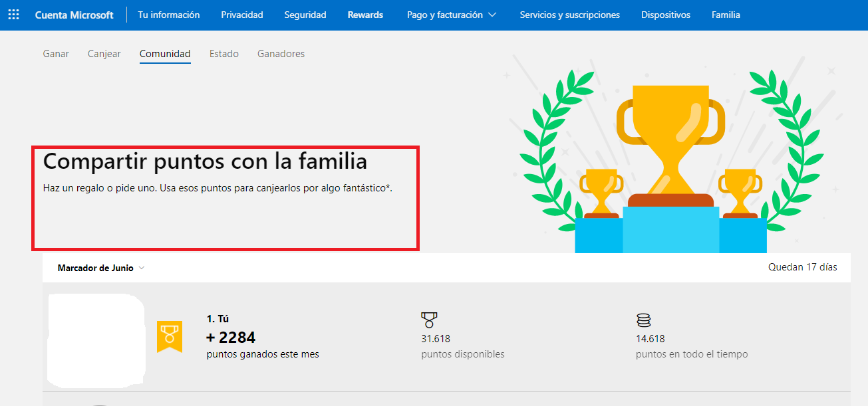The image size is (868, 406).
Task: Open the Ganadores tab
Action: click(x=281, y=54)
